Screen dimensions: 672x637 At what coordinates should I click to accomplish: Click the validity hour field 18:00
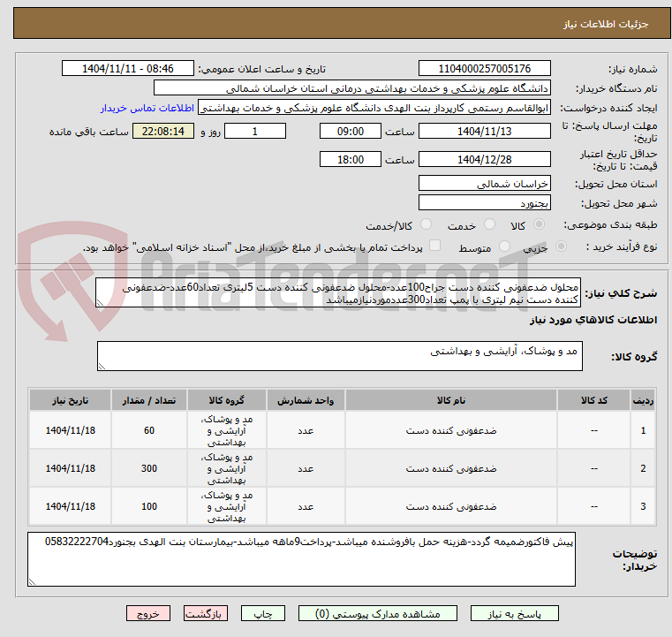351,159
